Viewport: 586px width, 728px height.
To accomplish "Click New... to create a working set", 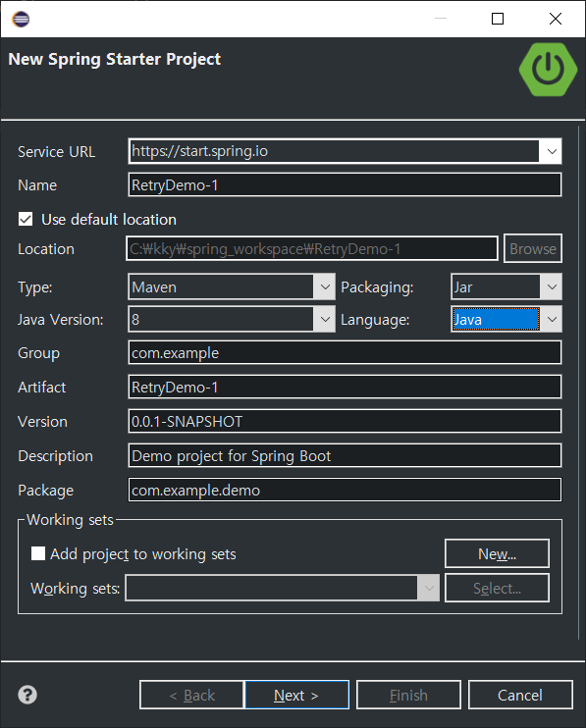I will (x=497, y=553).
